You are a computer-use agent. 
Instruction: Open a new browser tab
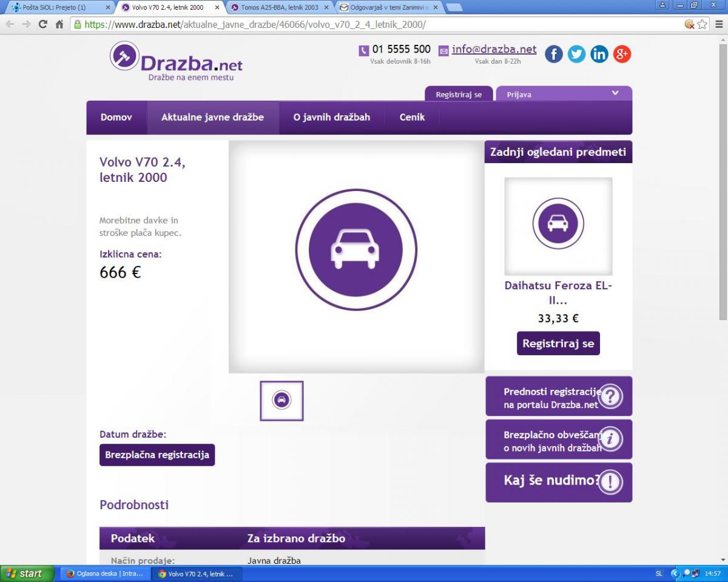click(x=454, y=8)
